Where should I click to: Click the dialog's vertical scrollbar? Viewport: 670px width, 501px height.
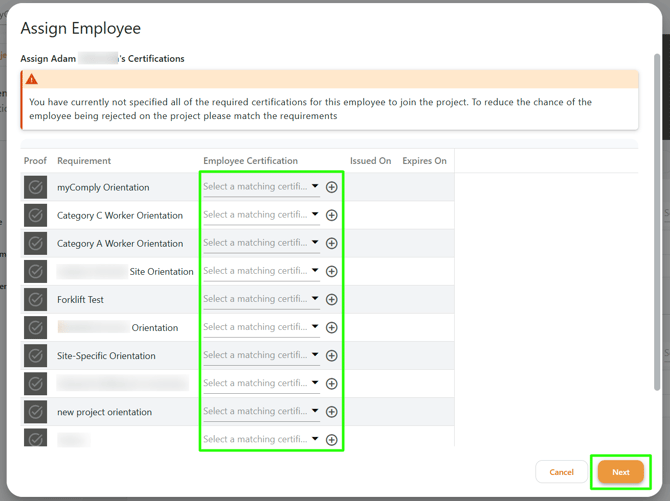657,222
